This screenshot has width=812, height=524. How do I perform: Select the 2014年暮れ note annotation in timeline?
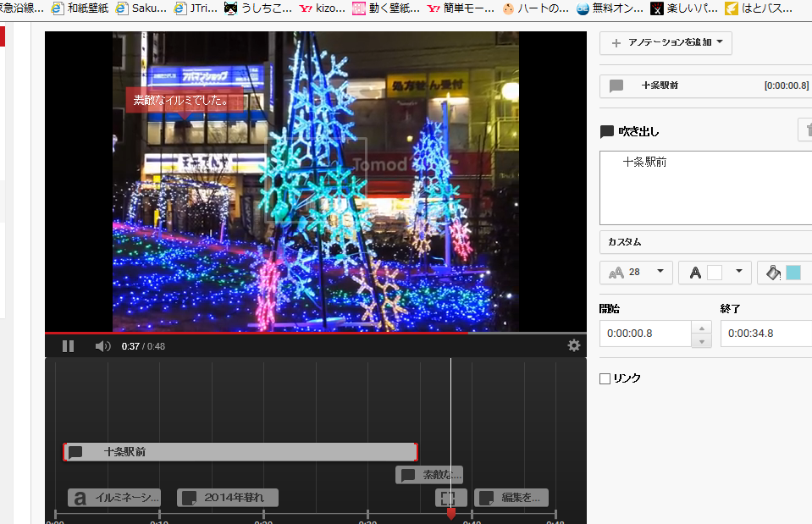pos(228,498)
